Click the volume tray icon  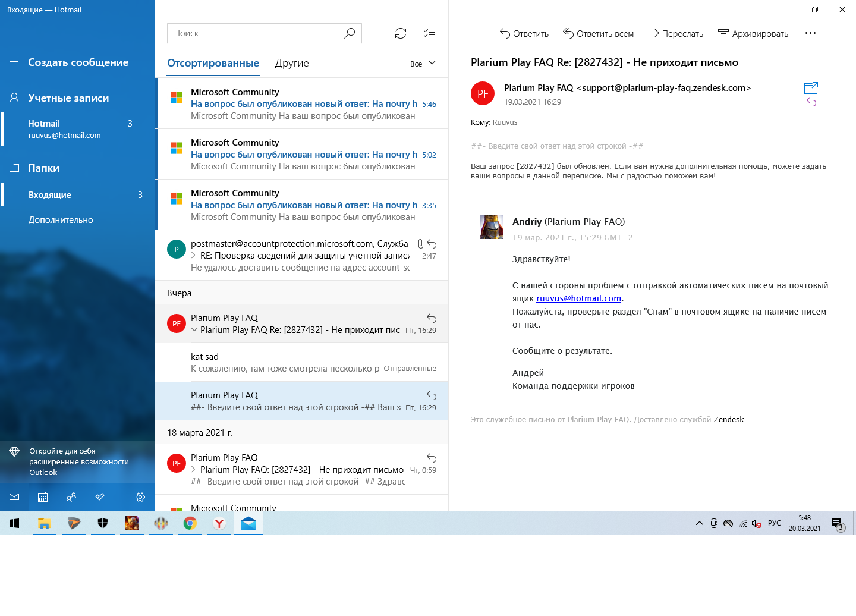tap(756, 523)
